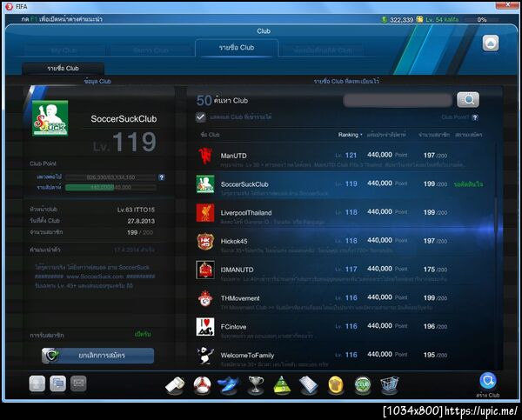
Task: Select SoccerSuckClub in the club list
Action: tap(244, 184)
